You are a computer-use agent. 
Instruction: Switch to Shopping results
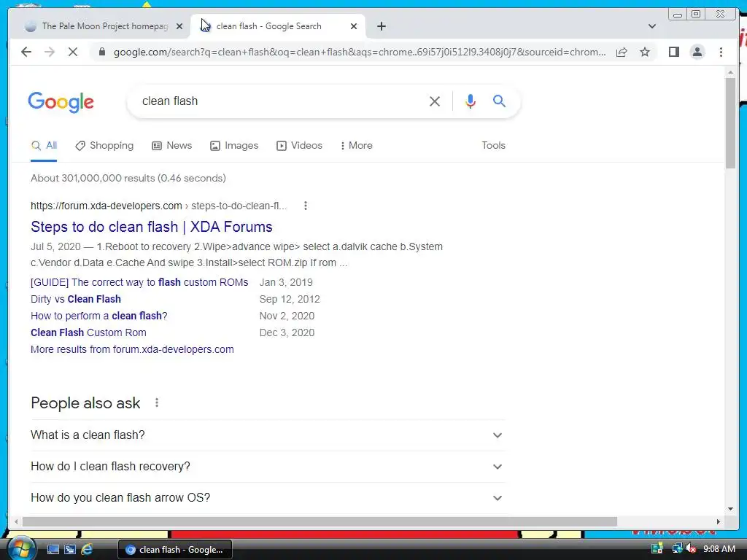click(x=104, y=146)
